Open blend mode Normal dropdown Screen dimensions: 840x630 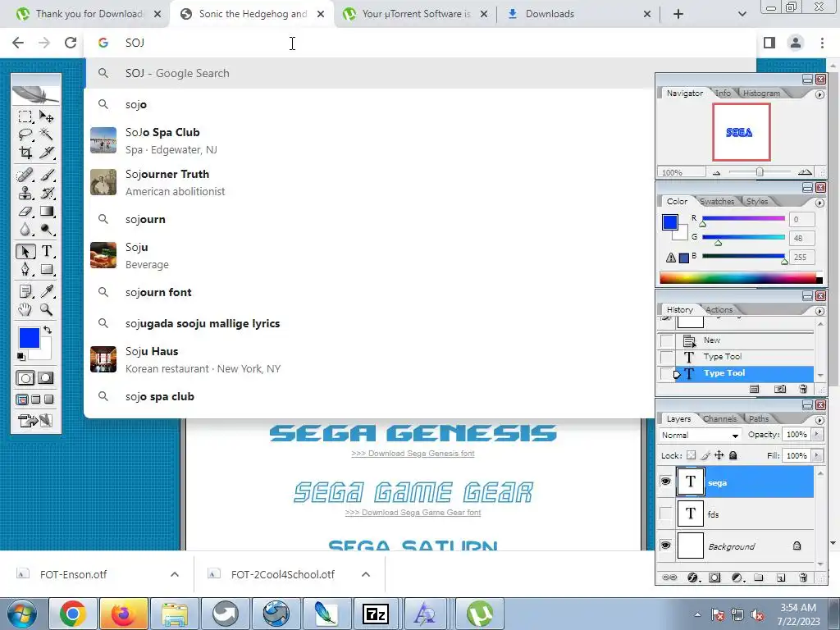pyautogui.click(x=700, y=435)
